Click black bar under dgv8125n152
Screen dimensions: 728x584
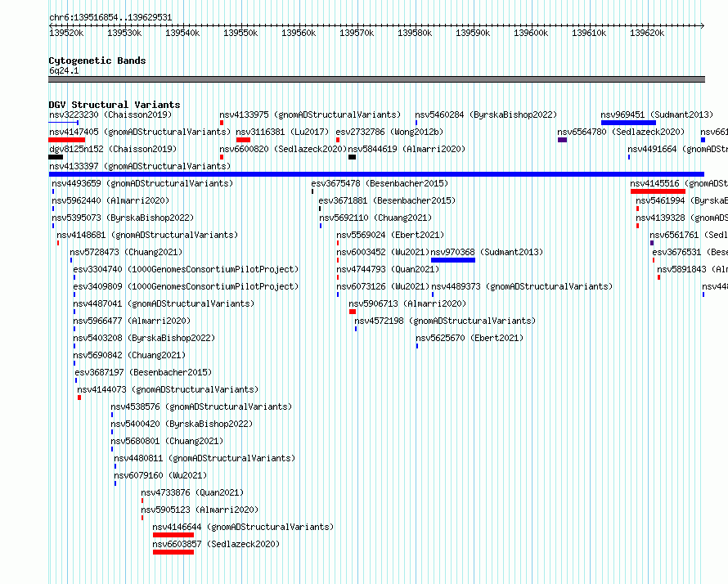point(56,157)
